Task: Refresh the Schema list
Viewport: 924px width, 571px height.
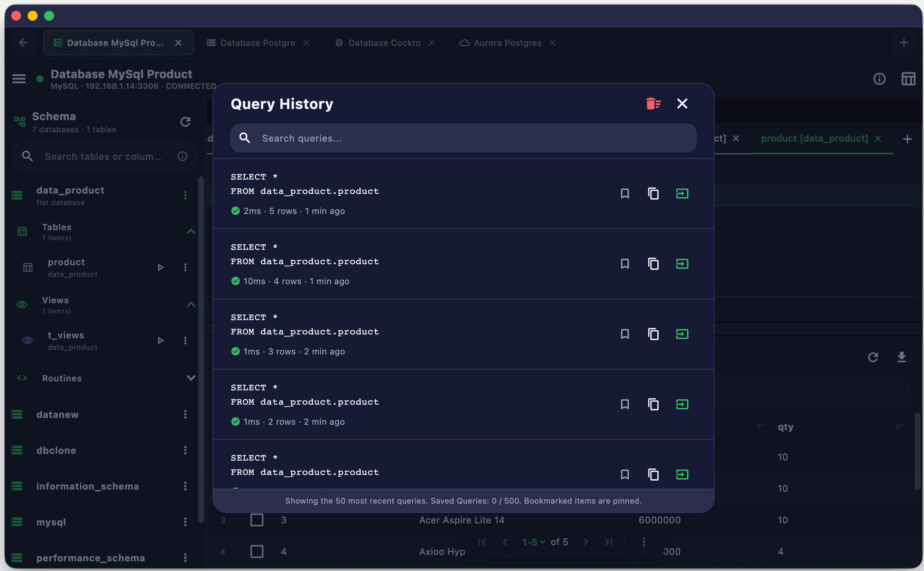Action: click(x=185, y=122)
